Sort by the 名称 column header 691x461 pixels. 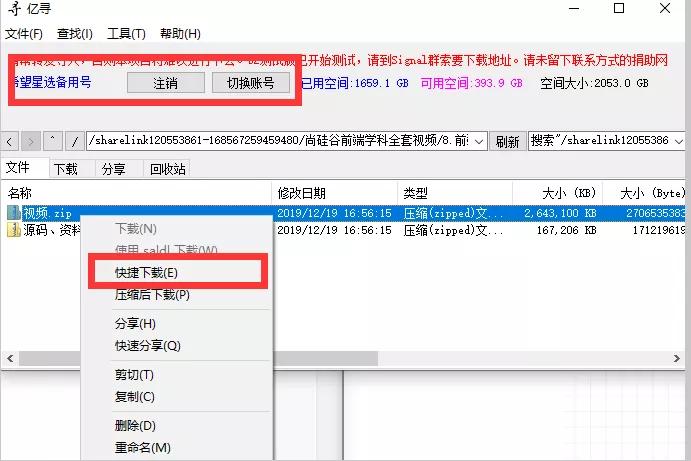coord(137,193)
